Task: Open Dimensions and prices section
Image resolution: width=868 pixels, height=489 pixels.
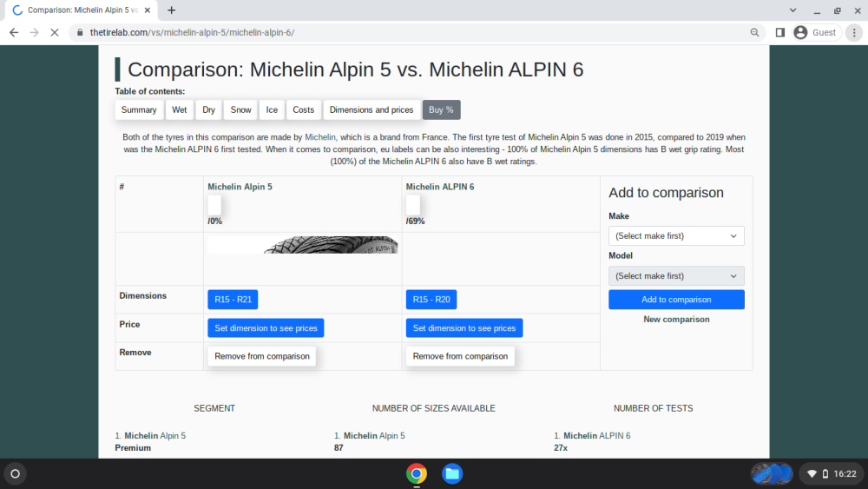Action: pos(372,109)
